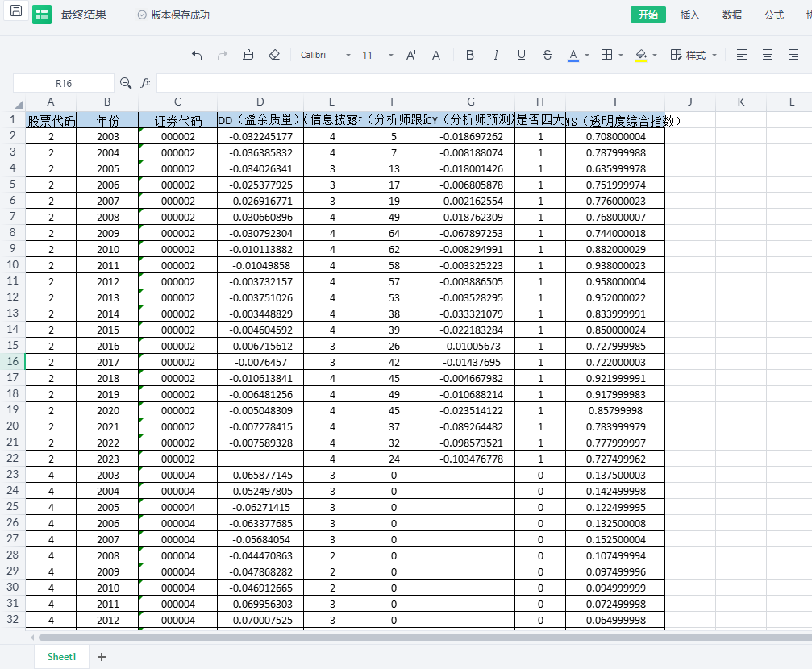Toggle strikethrough formatting
Viewport: 812px width, 669px height.
coord(548,55)
